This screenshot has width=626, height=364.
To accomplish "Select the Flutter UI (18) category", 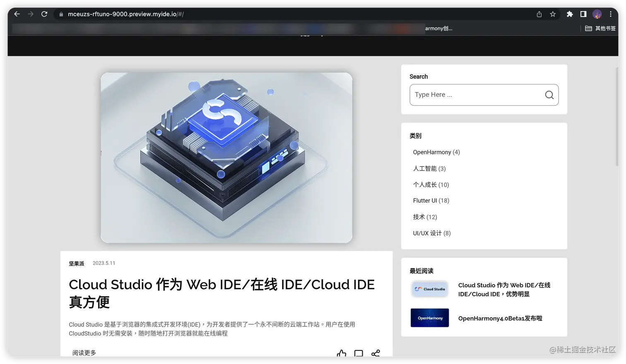I will (x=431, y=201).
